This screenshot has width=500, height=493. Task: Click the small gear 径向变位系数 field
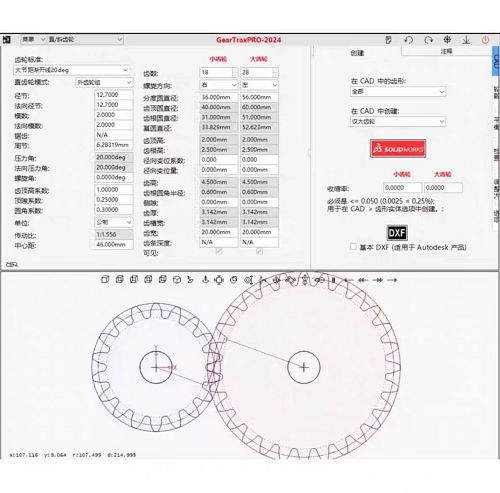219,160
